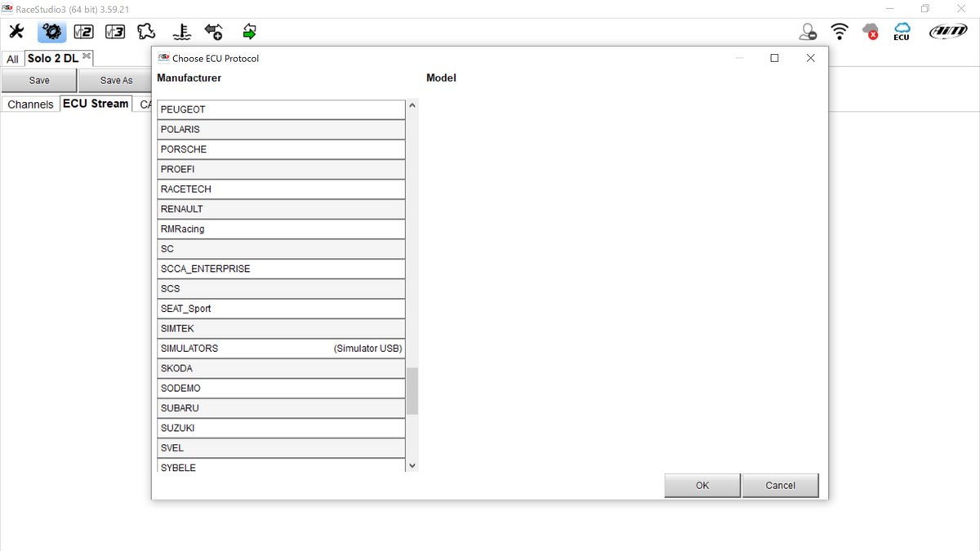This screenshot has width=980, height=551.
Task: Select POLARIS manufacturer
Action: (281, 129)
